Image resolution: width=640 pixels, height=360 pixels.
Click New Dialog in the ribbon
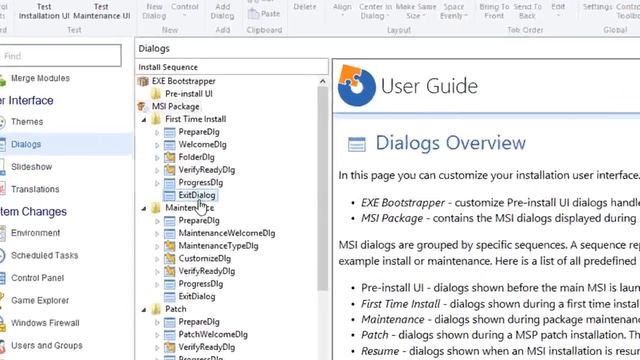(154, 11)
